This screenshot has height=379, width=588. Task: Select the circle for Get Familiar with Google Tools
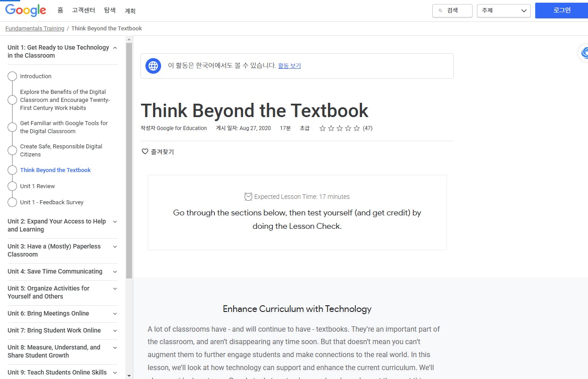point(13,127)
